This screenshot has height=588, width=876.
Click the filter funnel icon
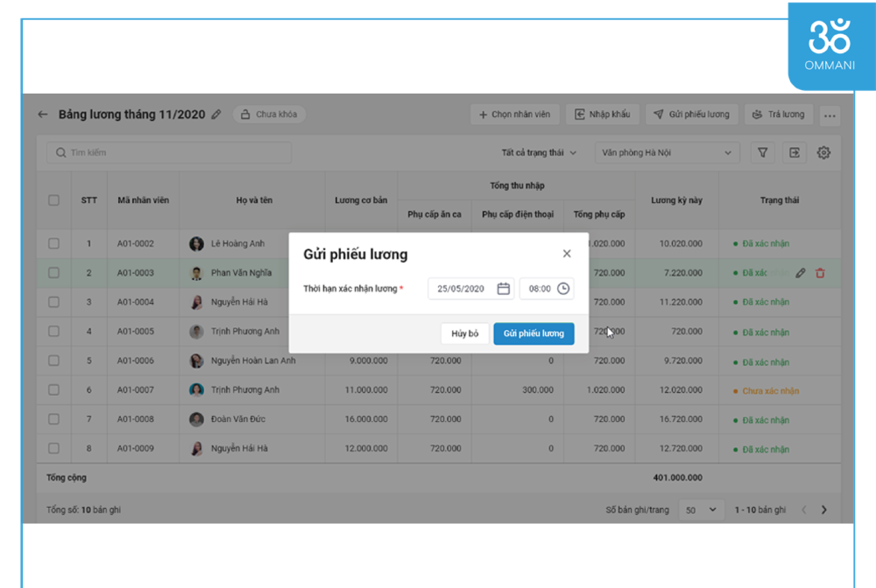click(762, 153)
